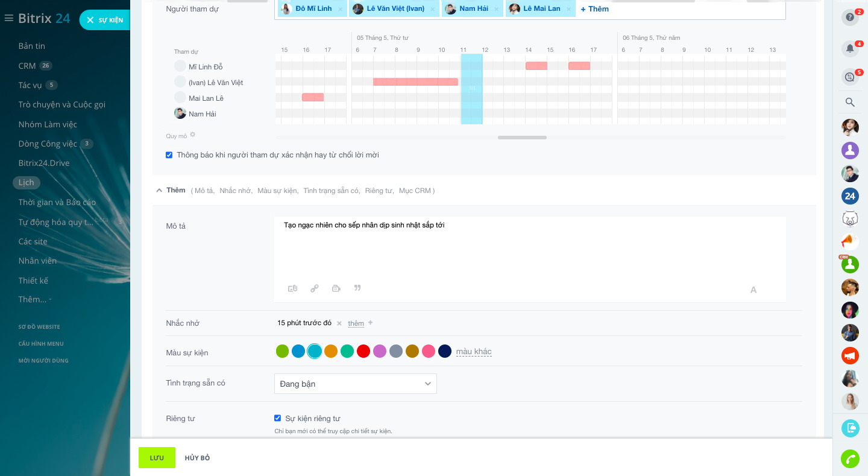Open Nhóm Làm việc in sidebar
The width and height of the screenshot is (868, 476).
point(48,124)
